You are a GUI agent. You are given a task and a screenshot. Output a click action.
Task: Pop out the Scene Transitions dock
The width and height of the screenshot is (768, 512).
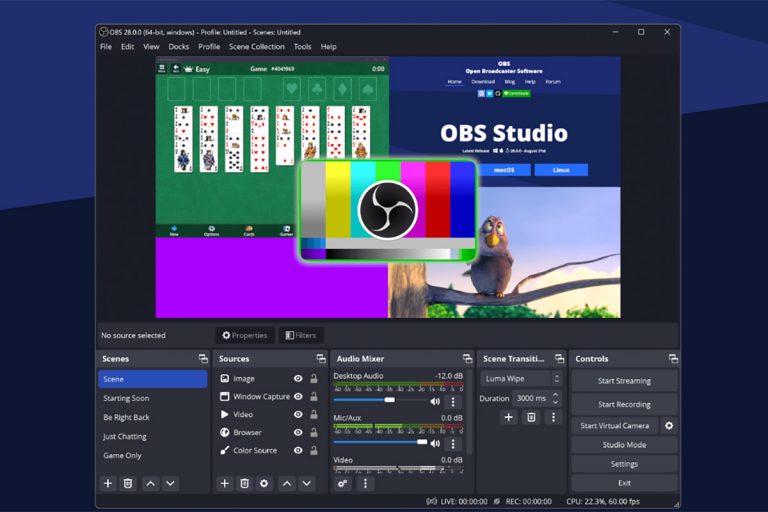coord(559,359)
